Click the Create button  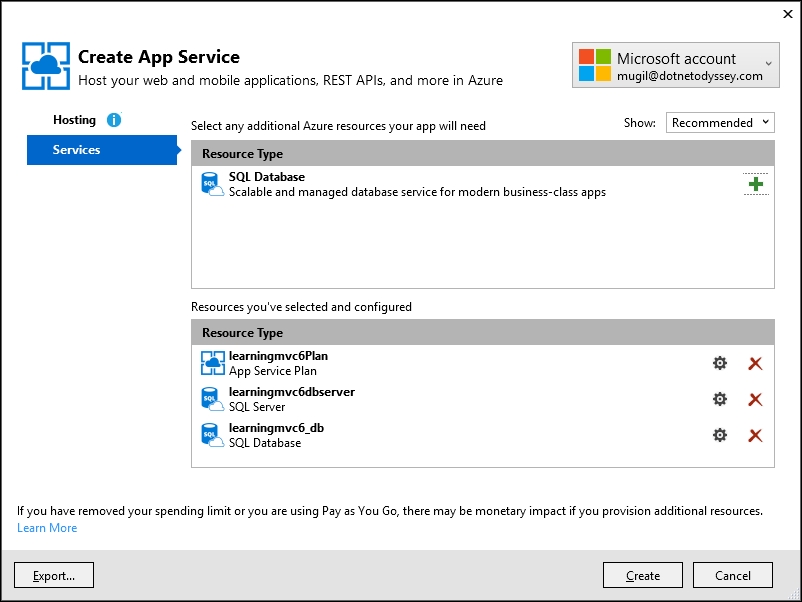[x=642, y=575]
